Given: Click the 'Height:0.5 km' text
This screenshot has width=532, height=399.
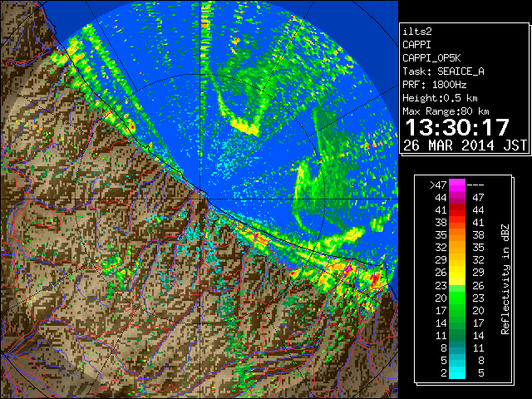Looking at the screenshot, I should click(x=440, y=98).
